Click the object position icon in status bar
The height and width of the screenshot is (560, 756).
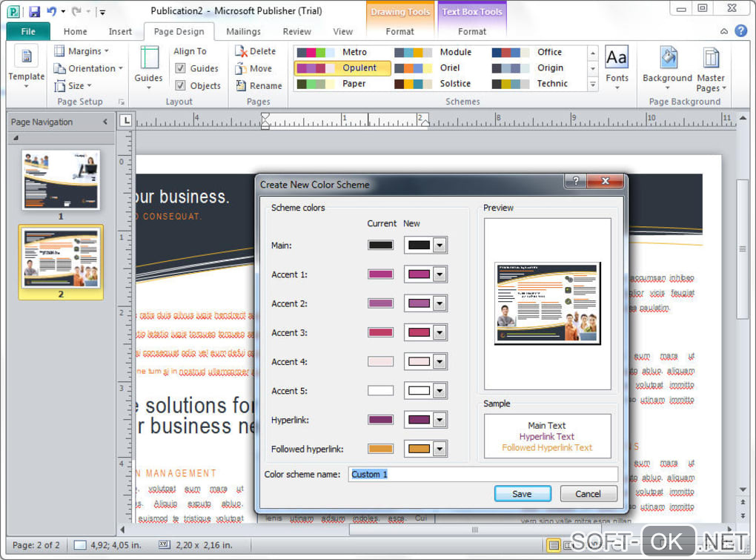click(80, 545)
